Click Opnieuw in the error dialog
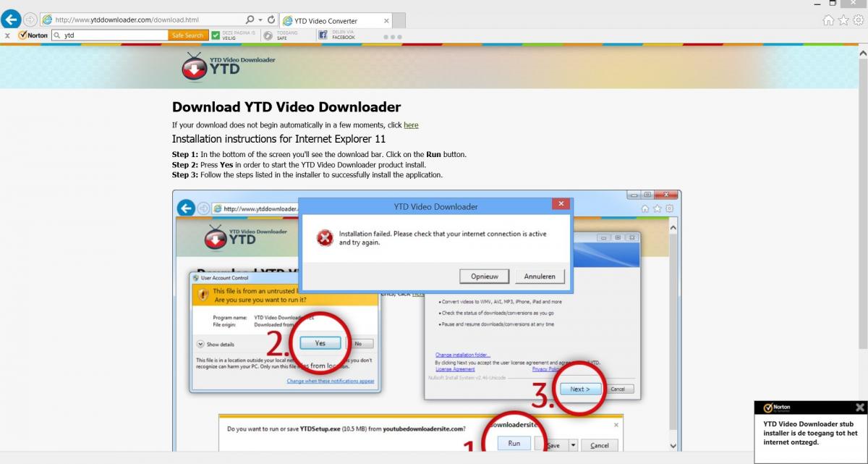 pos(484,277)
